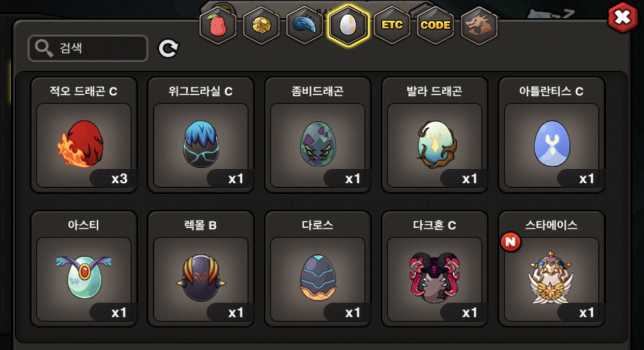Screen dimensions: 644x350
Task: Open the selected egg category tab
Action: pos(348,25)
